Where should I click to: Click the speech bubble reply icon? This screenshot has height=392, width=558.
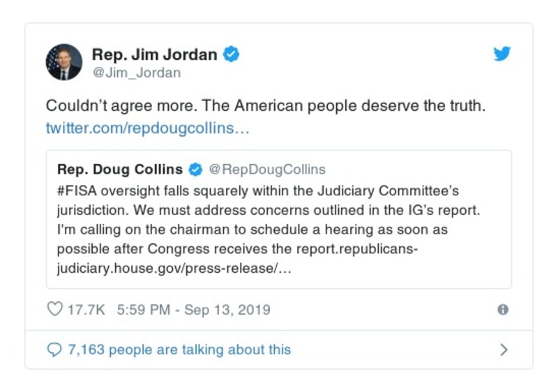tap(54, 349)
